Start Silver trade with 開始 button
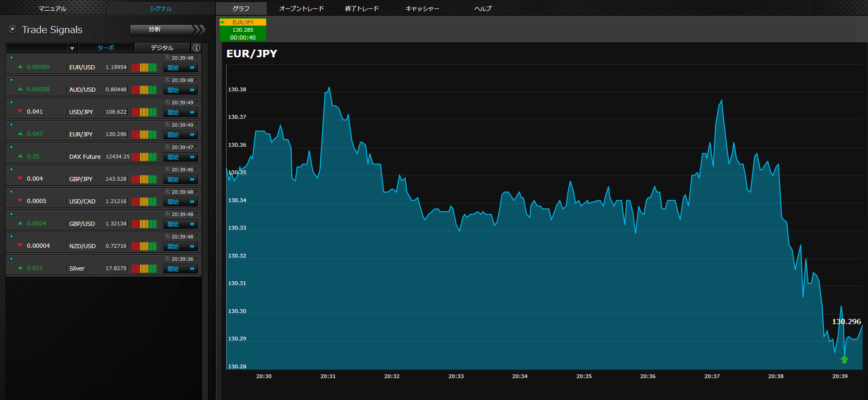This screenshot has height=400, width=868. pos(180,269)
